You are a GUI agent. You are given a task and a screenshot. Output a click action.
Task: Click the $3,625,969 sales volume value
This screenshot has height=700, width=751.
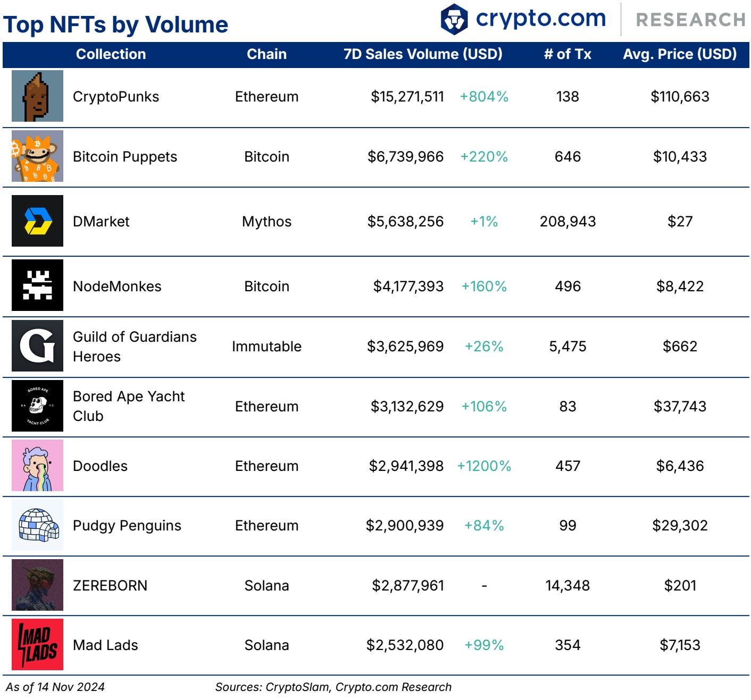405,347
